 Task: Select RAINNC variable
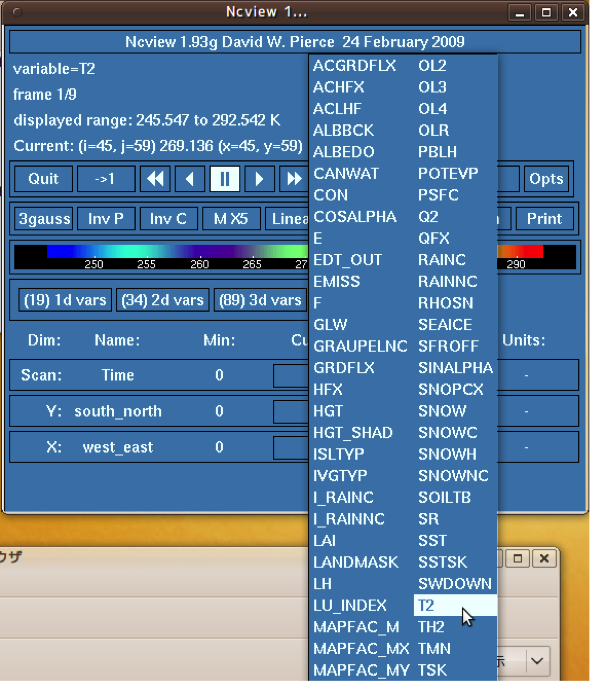coord(447,281)
